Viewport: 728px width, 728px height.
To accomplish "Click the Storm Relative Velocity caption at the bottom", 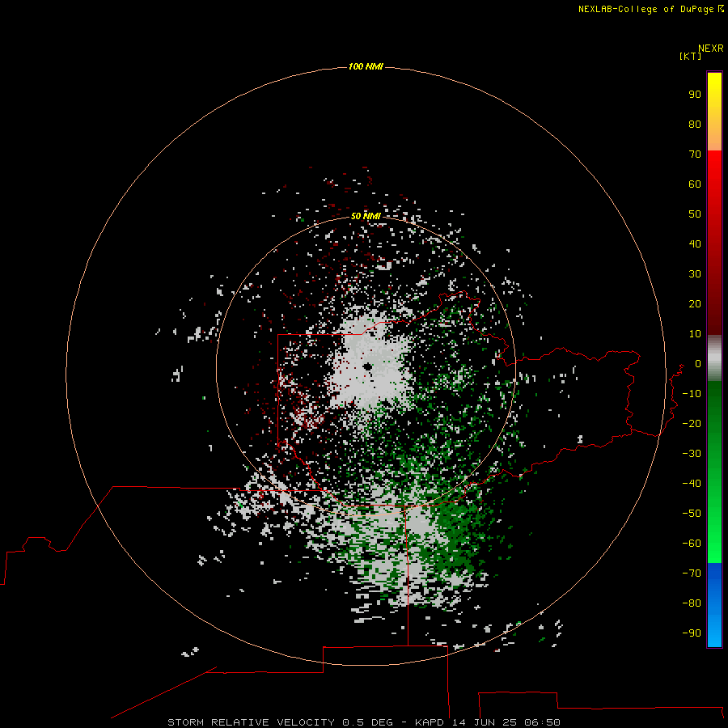I will click(364, 722).
